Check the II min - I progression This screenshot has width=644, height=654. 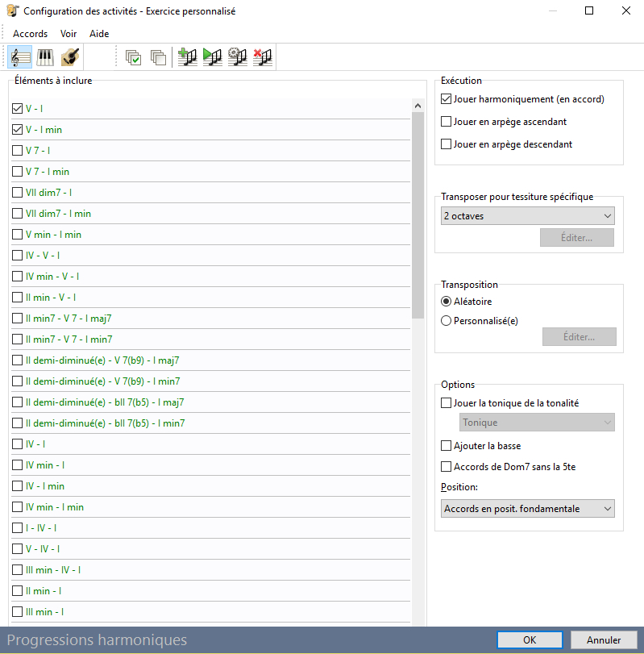(x=17, y=590)
